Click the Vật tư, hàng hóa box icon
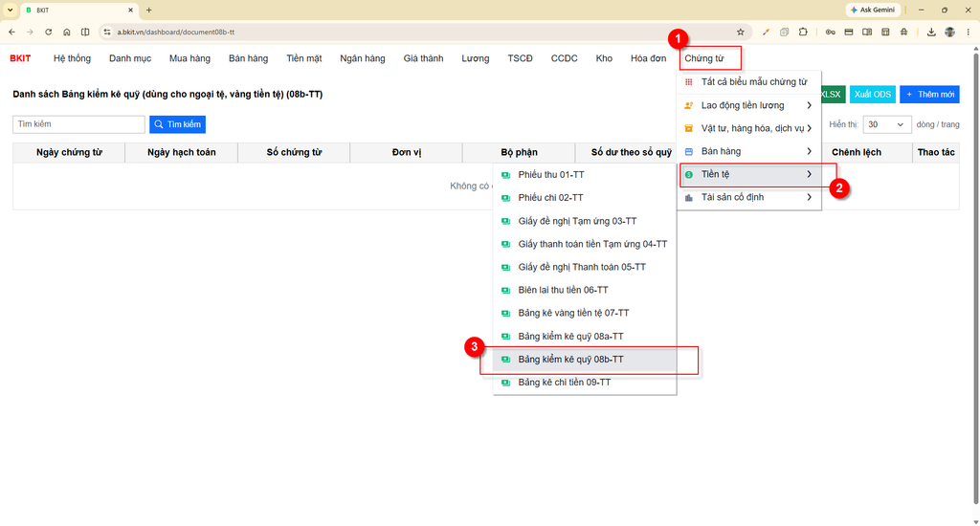 point(689,129)
